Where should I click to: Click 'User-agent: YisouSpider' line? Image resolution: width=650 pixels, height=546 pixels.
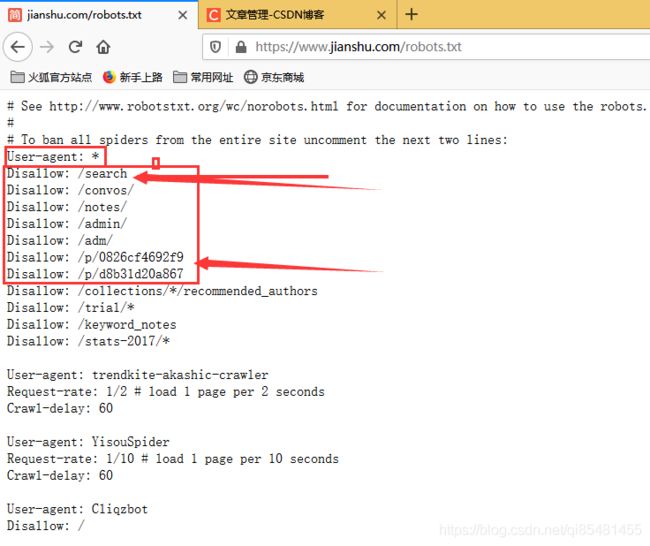tap(88, 442)
